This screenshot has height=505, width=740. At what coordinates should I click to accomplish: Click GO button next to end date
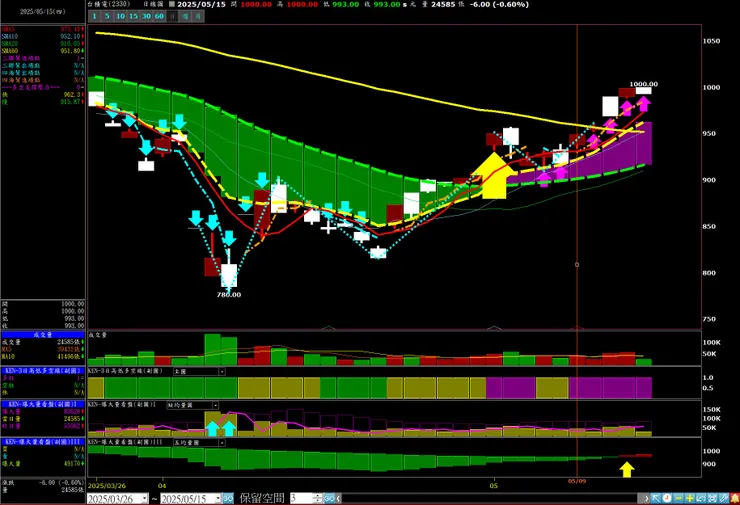pyautogui.click(x=228, y=498)
